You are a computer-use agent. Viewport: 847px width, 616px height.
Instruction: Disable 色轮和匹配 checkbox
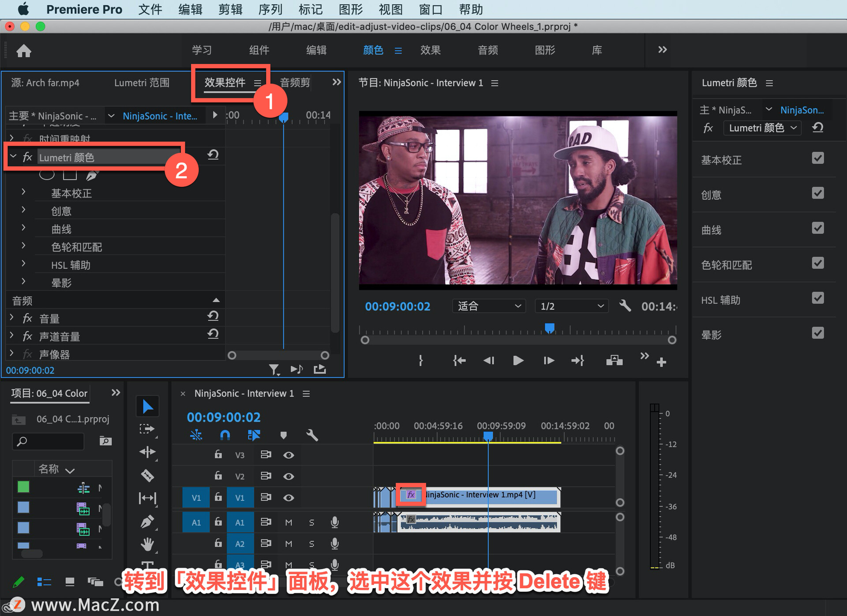point(818,263)
